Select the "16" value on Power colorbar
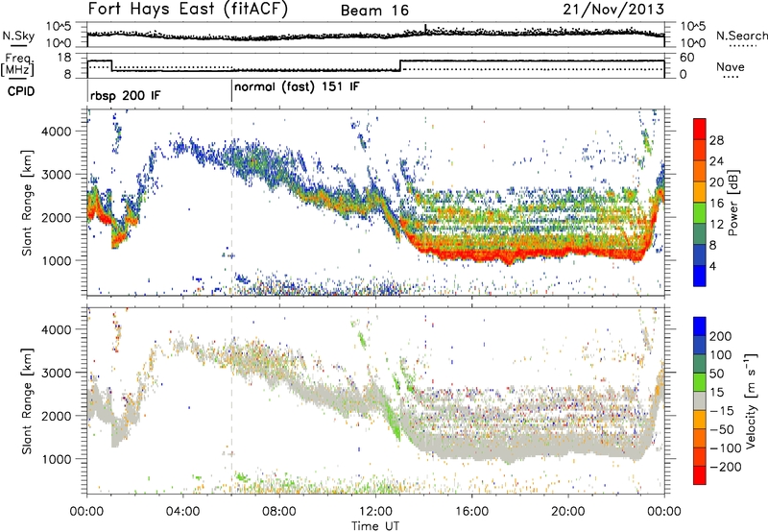Image resolution: width=768 pixels, height=532 pixels. (x=716, y=204)
